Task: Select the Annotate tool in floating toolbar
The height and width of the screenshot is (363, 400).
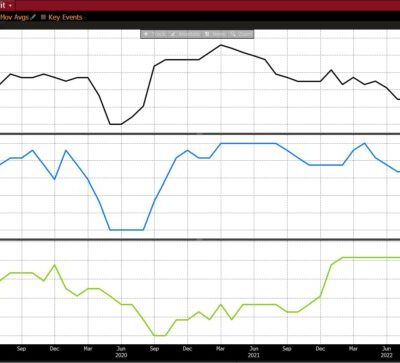Action: pyautogui.click(x=185, y=34)
